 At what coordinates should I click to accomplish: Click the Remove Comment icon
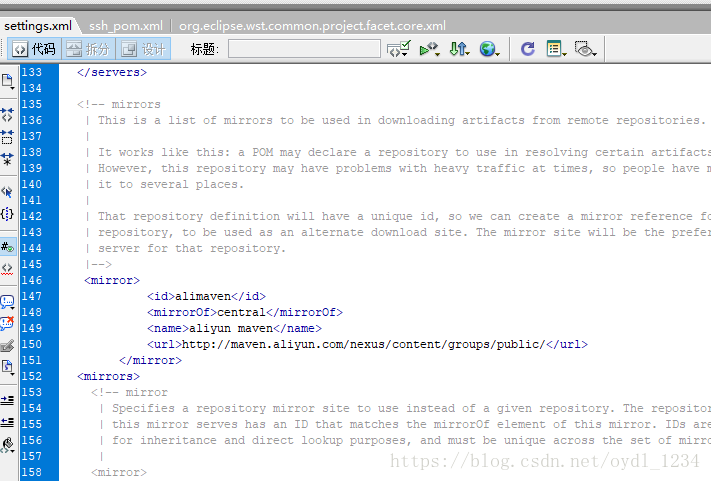click(x=7, y=323)
